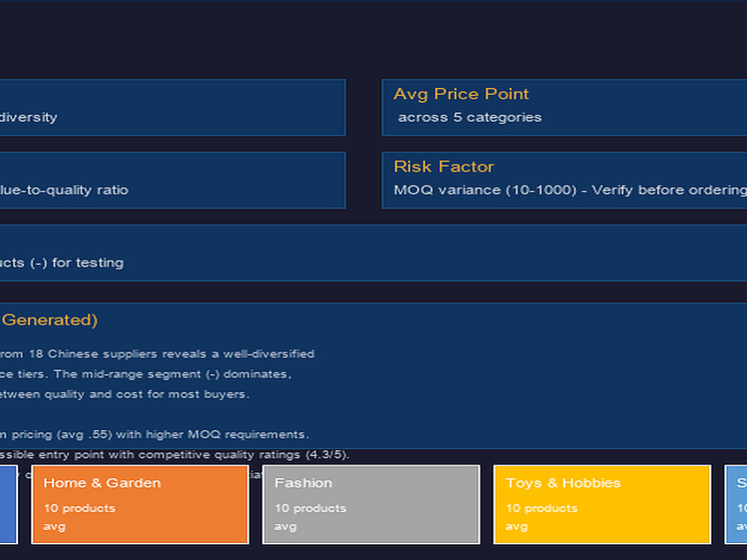Viewport: 747px width, 560px height.
Task: Open the Avg Price Point card
Action: click(565, 108)
